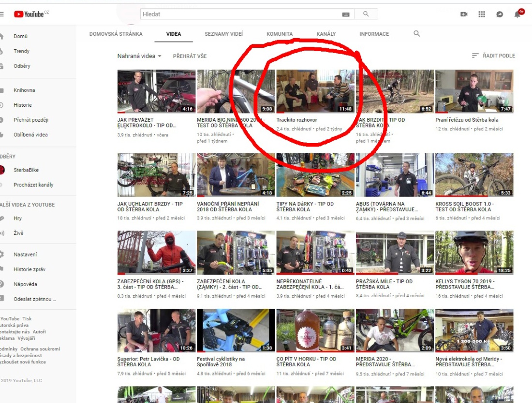Go to the KOMUNITA tab
Image resolution: width=532 pixels, height=403 pixels.
pos(280,34)
